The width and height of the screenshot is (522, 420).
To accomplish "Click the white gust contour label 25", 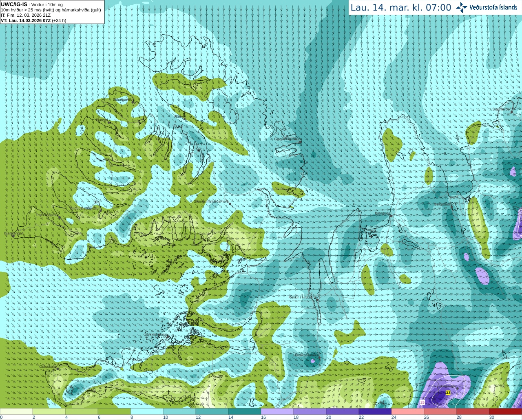I will [x=422, y=402].
